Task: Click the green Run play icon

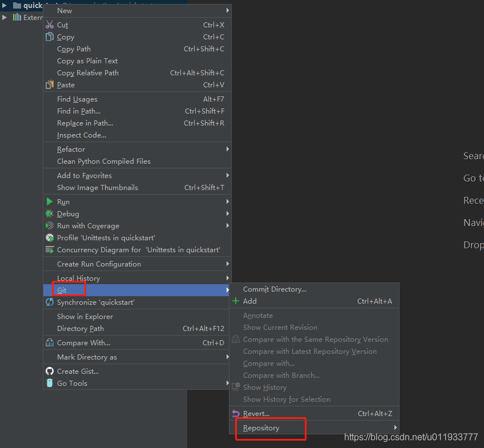Action: 50,201
